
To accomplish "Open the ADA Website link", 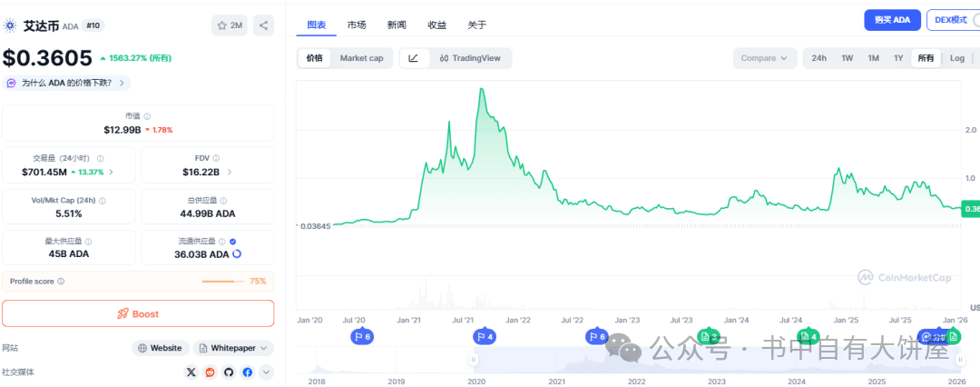I will 160,348.
